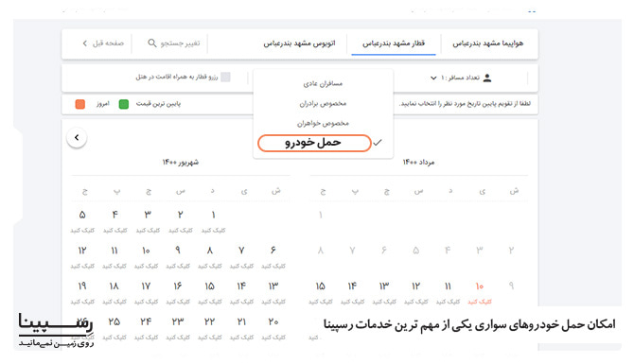This screenshot has height=364, width=634.
Task: Pick day ۶ in شهریور ۱۴۰۰
Action: pos(273,256)
